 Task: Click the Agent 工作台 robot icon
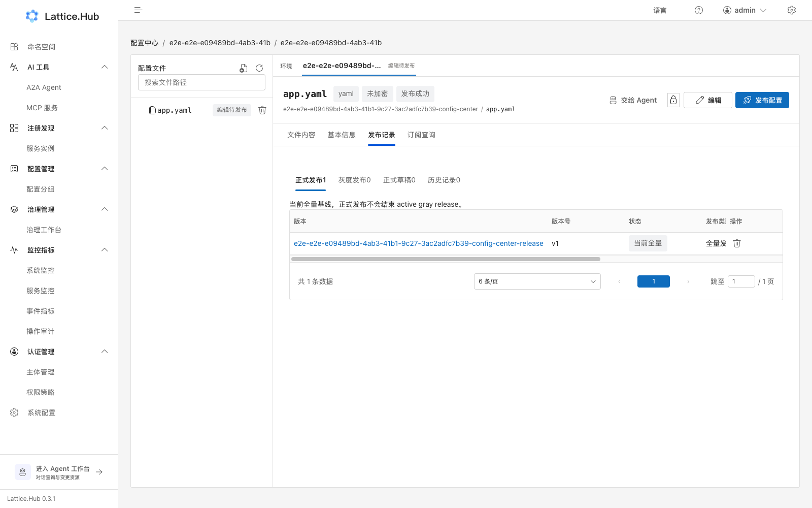(23, 472)
